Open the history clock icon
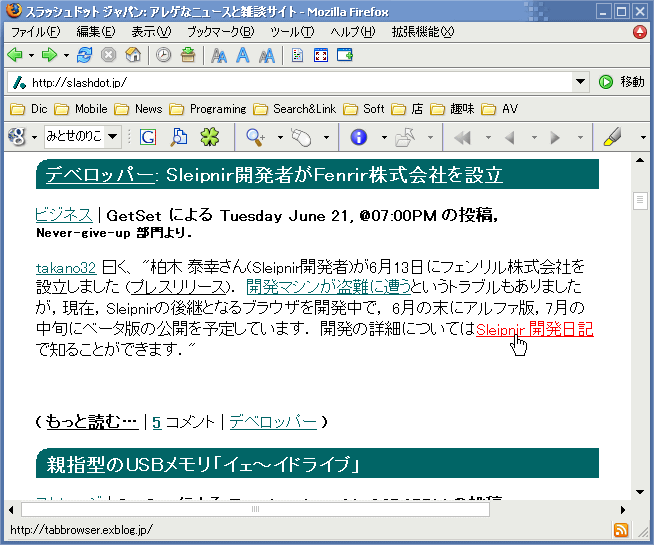 pyautogui.click(x=164, y=55)
